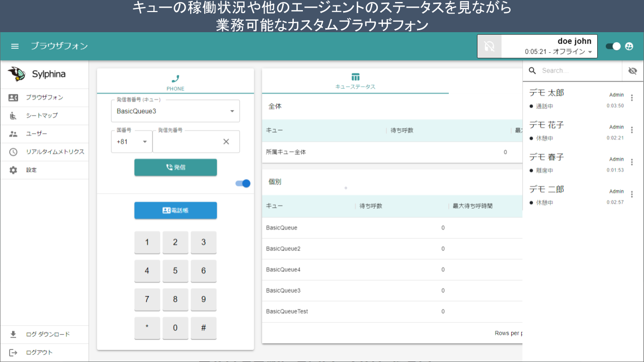Click the green 発信 call button
The image size is (644, 362).
pos(175,167)
